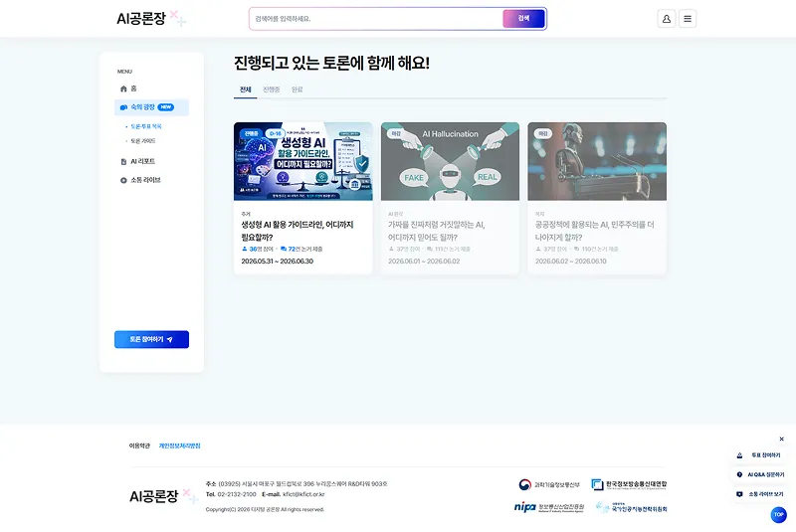Click 소통 라이브 보기 in floating menu
This screenshot has height=532, width=796.
(x=760, y=494)
